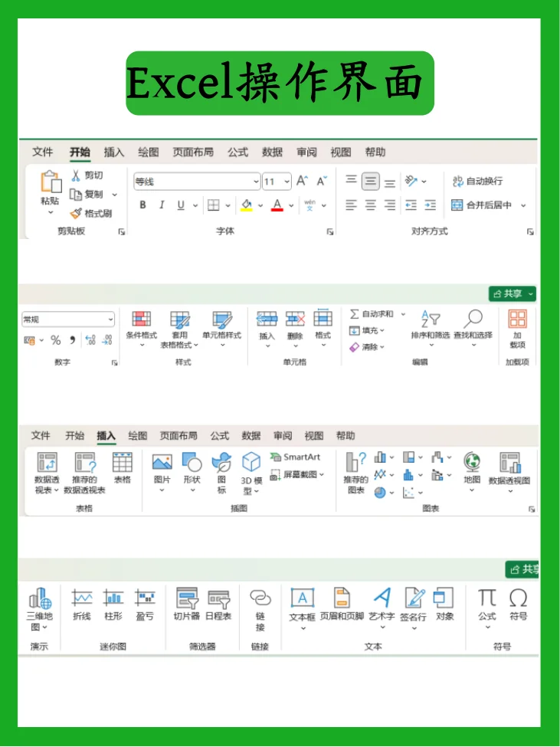Toggle left horizontal text alignment
Viewport: 560px width, 747px height.
click(x=351, y=205)
